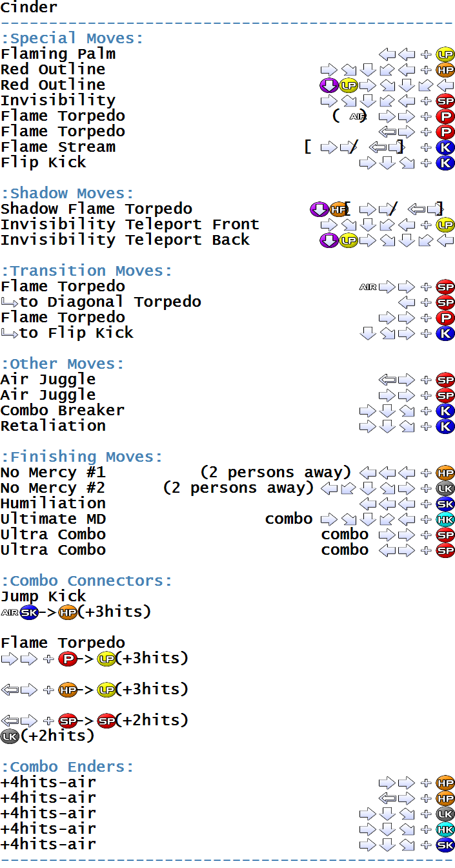Click the K button icon in Flip Kick row
455x868 pixels.
[x=445, y=163]
